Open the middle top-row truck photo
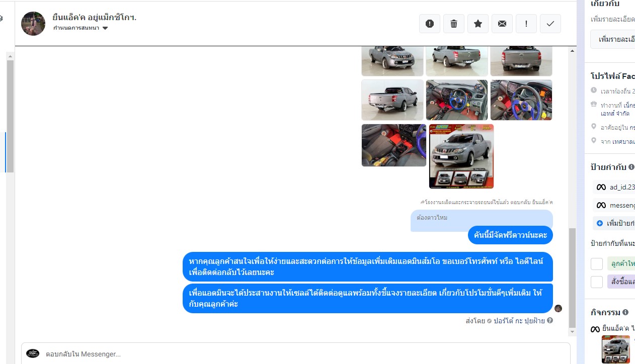This screenshot has width=635, height=364. (x=457, y=61)
